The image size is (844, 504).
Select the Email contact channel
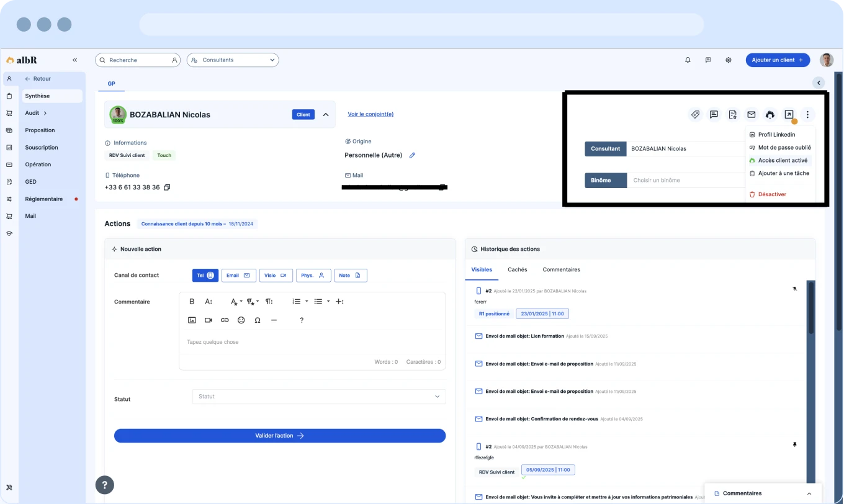(238, 275)
